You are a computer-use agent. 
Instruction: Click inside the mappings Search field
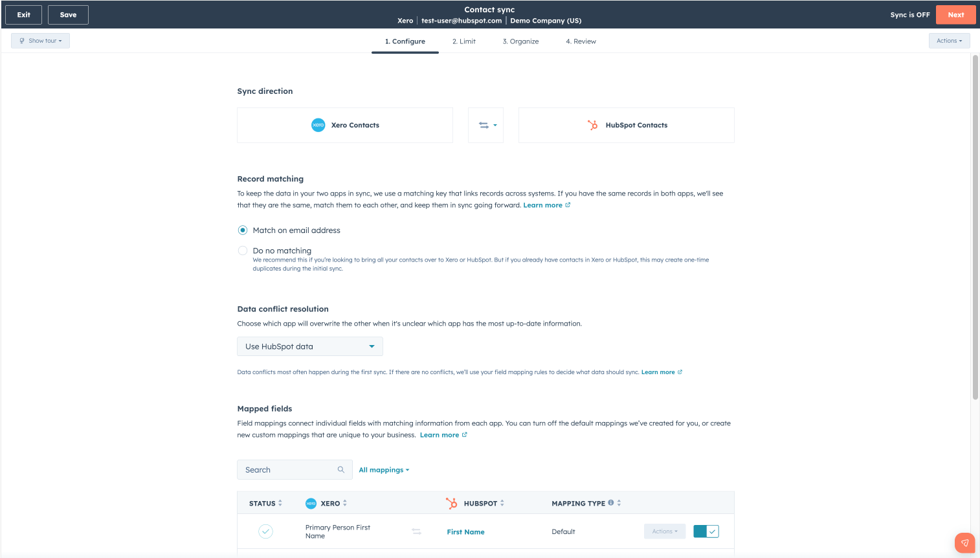coord(285,469)
